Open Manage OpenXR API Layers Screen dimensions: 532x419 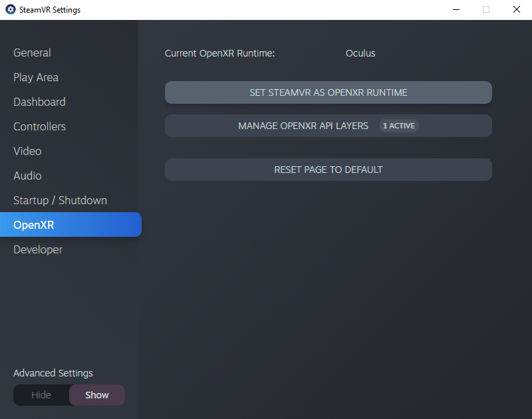click(303, 126)
